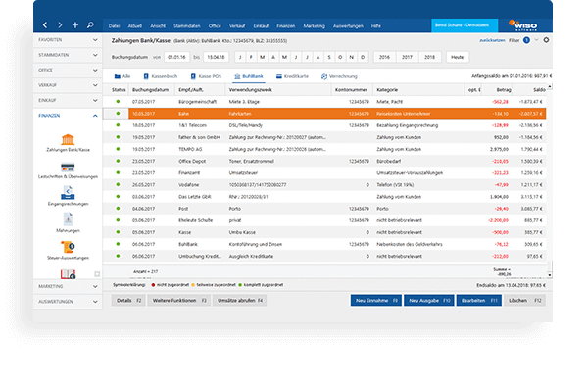Collapse the Finanzen sidebar section

tap(68, 116)
